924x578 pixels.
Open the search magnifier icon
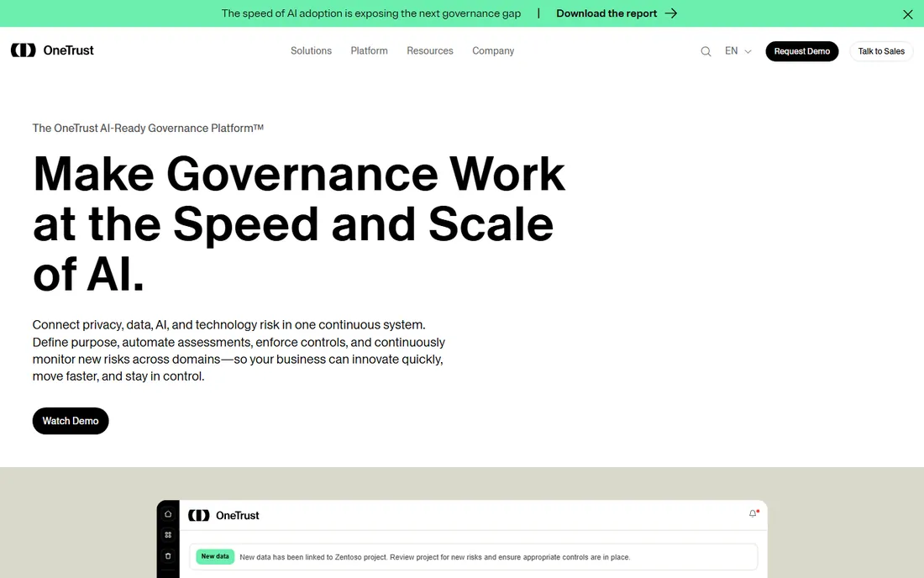pos(706,51)
